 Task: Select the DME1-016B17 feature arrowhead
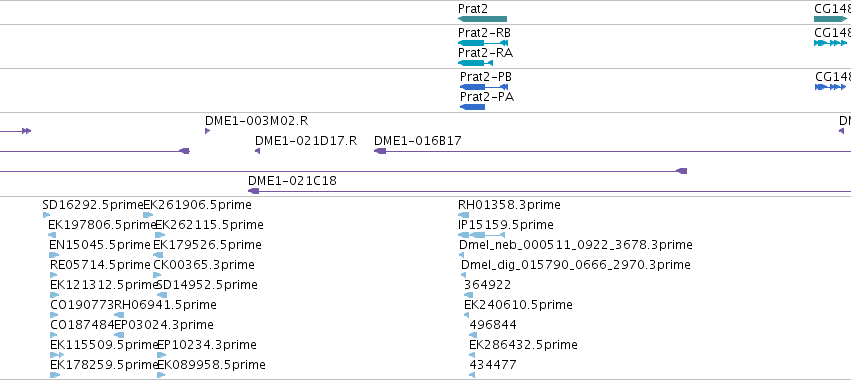click(x=380, y=151)
